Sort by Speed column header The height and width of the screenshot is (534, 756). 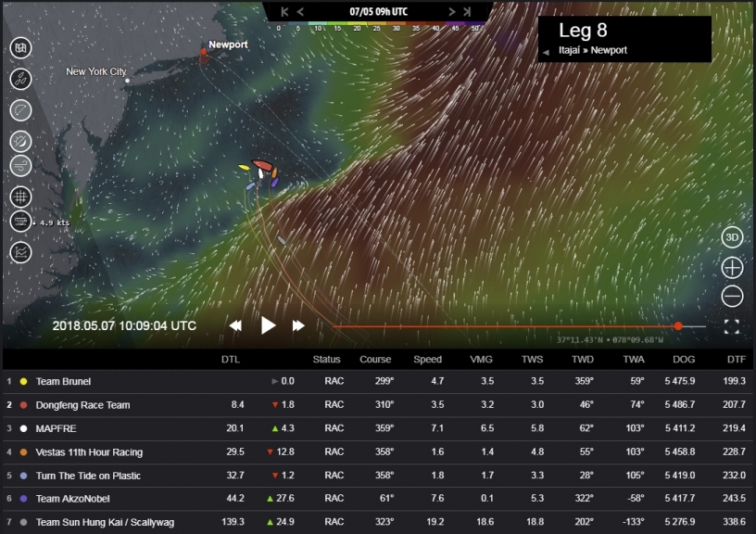[x=427, y=360]
